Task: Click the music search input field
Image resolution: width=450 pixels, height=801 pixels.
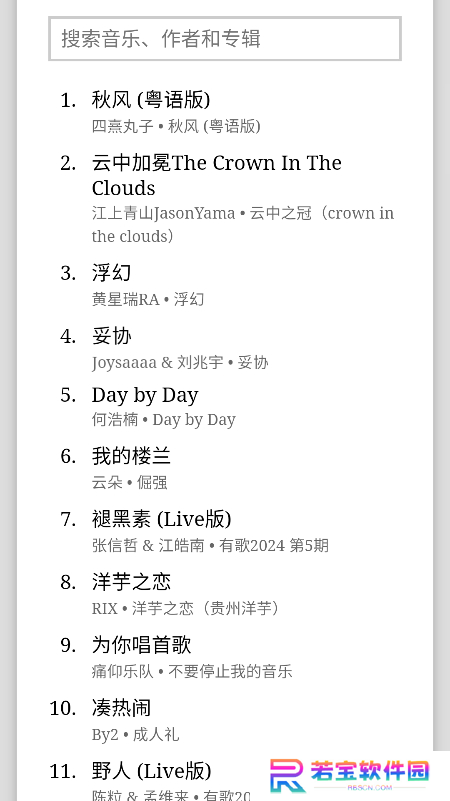Action: pos(225,39)
